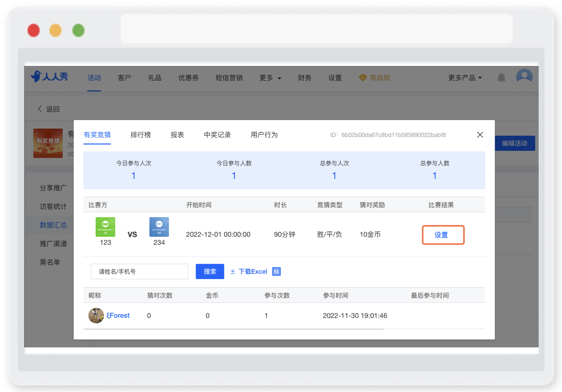Click the blue 搜索 button
The width and height of the screenshot is (562, 392).
tap(210, 272)
